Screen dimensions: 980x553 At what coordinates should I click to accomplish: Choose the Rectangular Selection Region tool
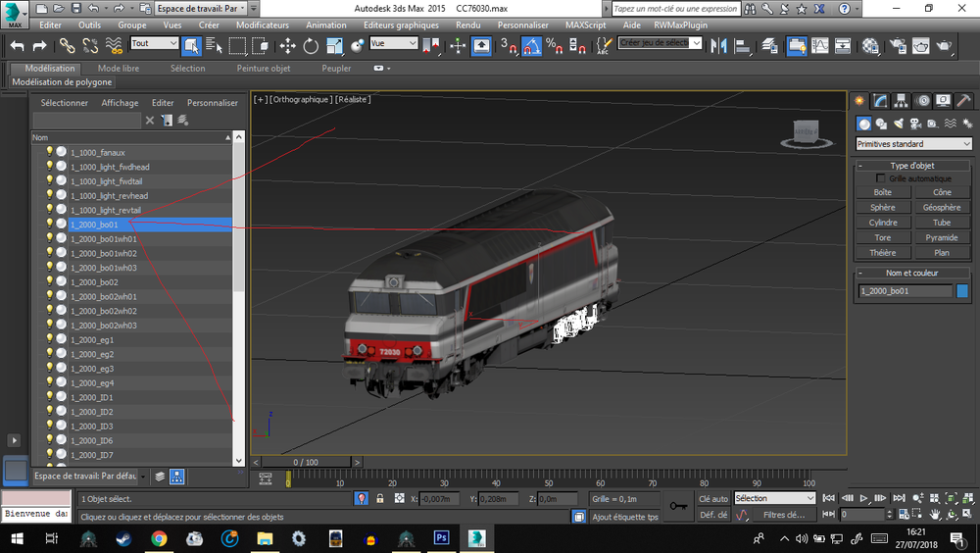pyautogui.click(x=237, y=46)
